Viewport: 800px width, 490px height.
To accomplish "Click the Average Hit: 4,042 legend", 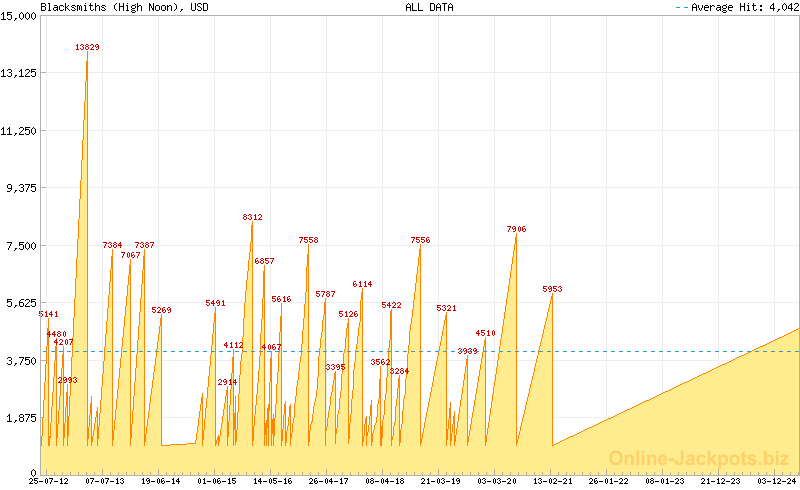I will pos(735,7).
